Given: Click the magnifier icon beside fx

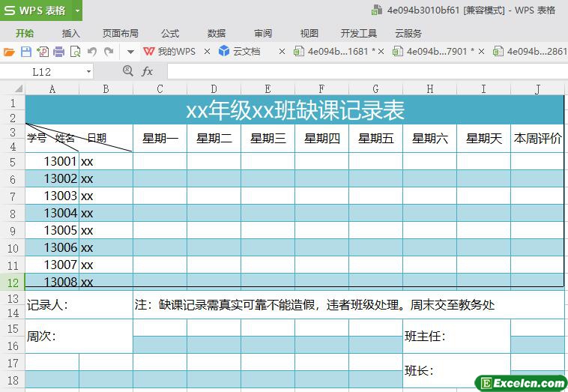Looking at the screenshot, I should (127, 70).
